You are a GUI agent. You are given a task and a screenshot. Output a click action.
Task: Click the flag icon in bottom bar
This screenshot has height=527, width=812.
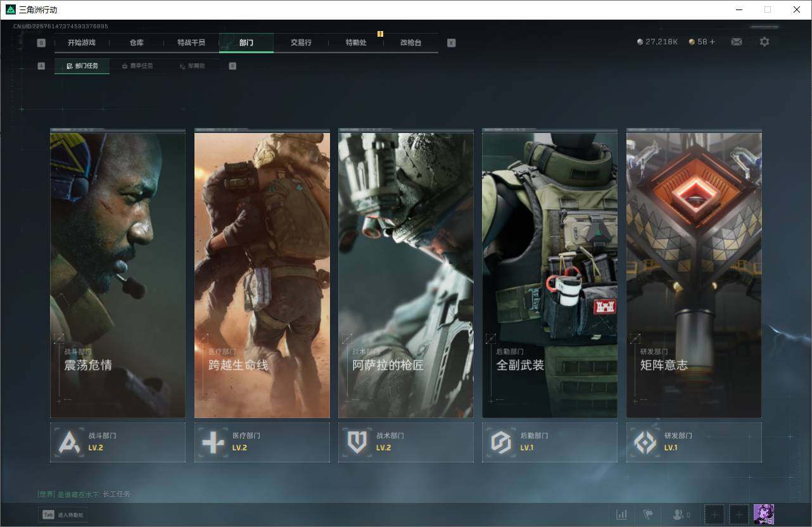(x=648, y=514)
